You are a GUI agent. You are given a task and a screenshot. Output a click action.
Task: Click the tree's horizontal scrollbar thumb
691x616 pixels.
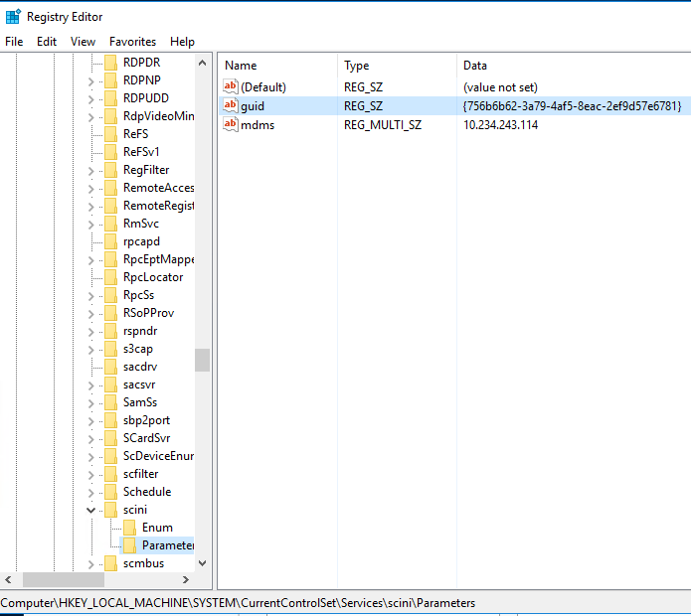tap(64, 579)
